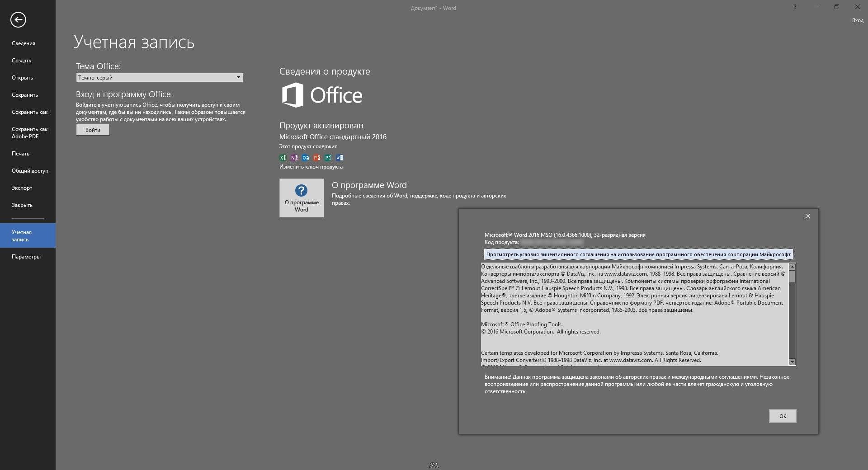
Task: Choose Открыть from the left menu
Action: click(x=22, y=78)
